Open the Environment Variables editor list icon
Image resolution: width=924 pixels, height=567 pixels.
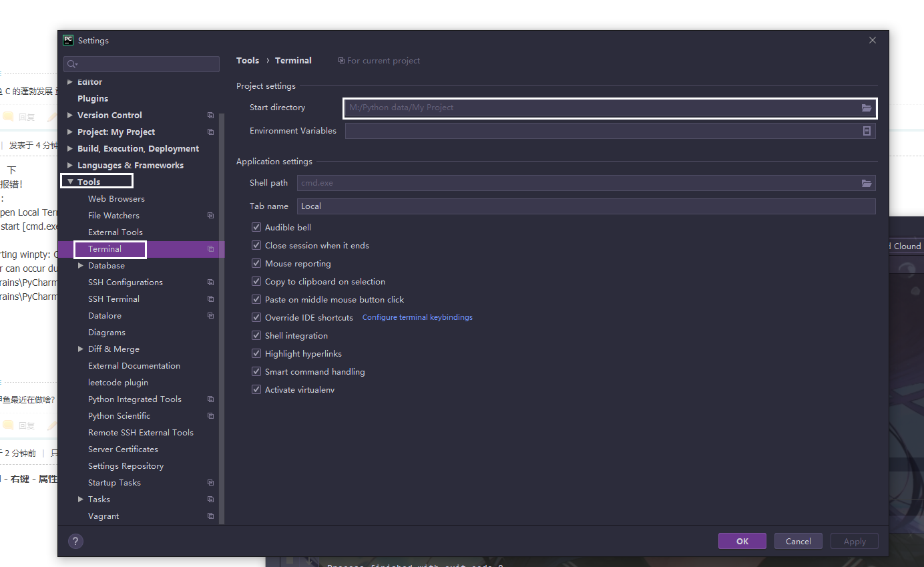[867, 131]
